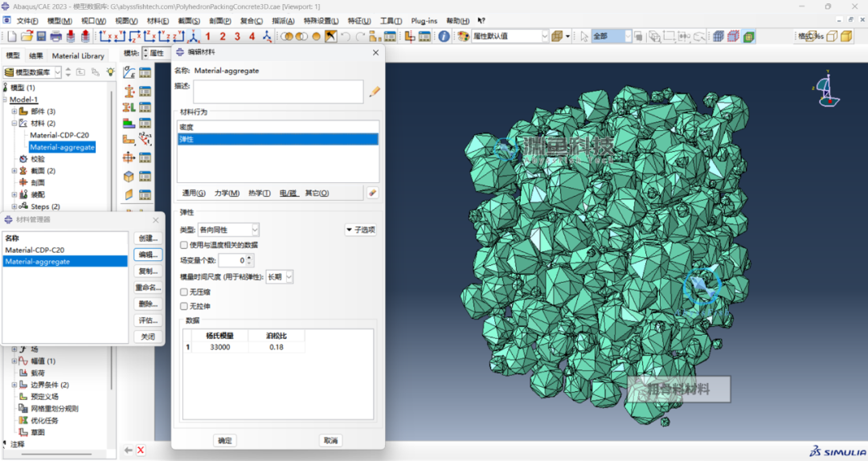Open the 文件(F) menu
Viewport: 868px width, 461px height.
27,20
